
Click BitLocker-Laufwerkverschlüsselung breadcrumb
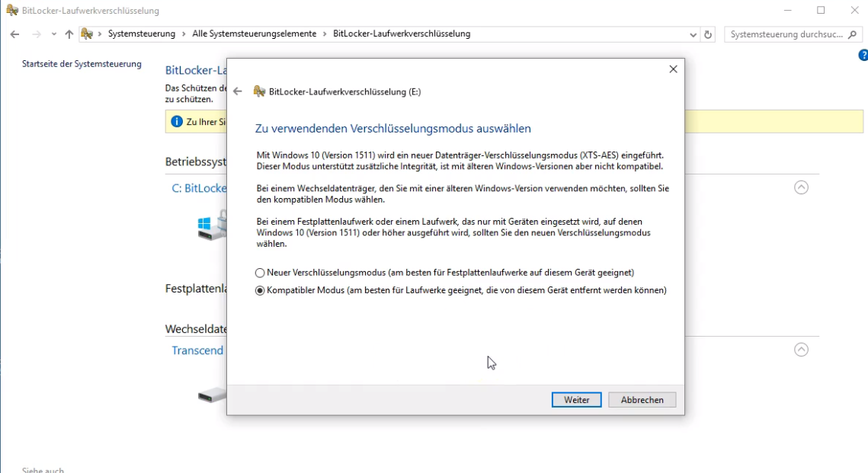402,34
